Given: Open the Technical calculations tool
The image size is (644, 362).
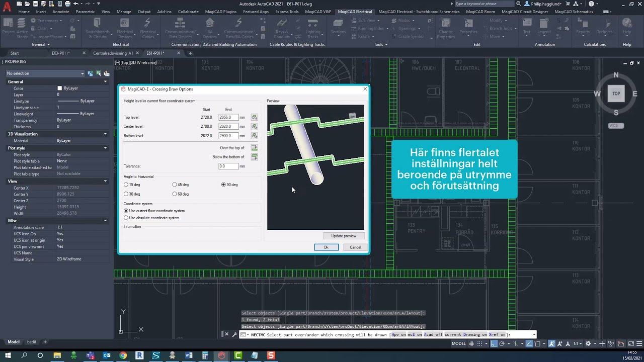Looking at the screenshot, I should [605, 26].
